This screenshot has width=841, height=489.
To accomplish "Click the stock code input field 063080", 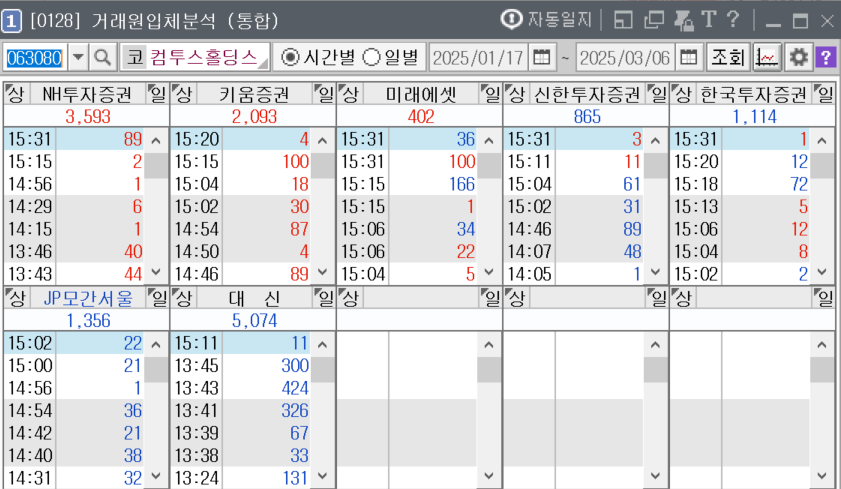I will 35,57.
